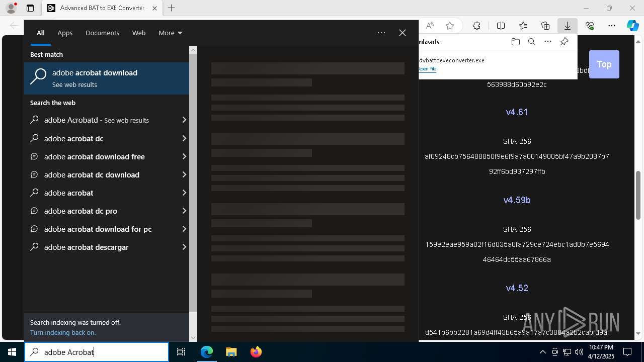This screenshot has height=362, width=644.
Task: Select suggestion adobe acrobat descargar
Action: tap(102, 247)
